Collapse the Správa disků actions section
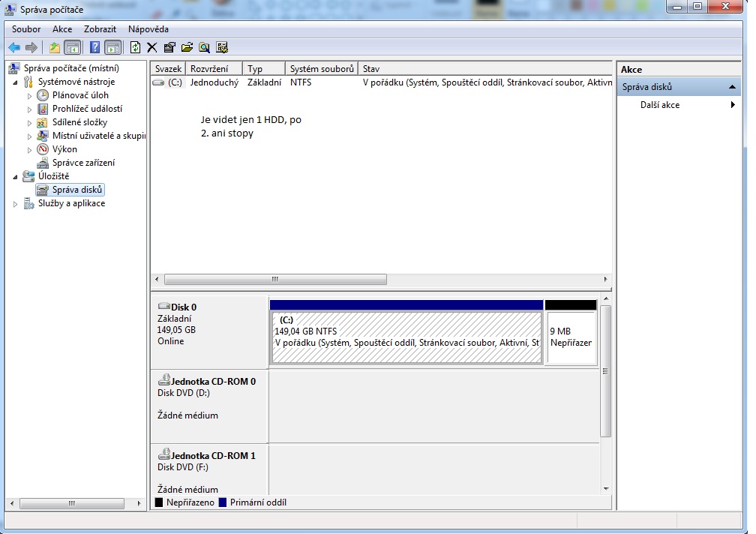 (733, 87)
